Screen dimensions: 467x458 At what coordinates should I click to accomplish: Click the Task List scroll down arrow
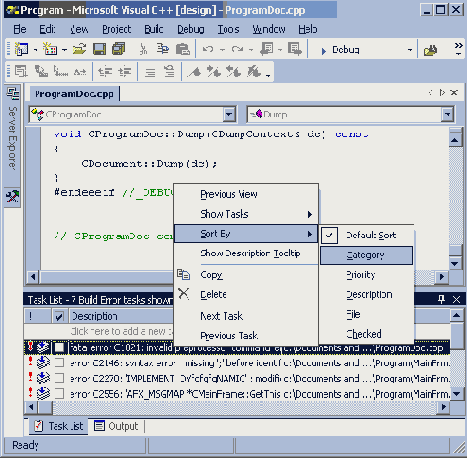pyautogui.click(x=457, y=394)
